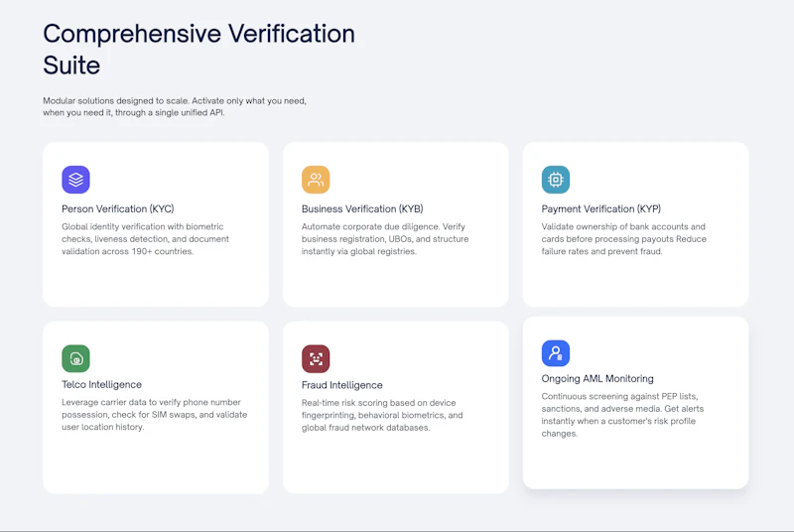Select the Telco Intelligence card title
Image resolution: width=794 pixels, height=532 pixels.
[x=102, y=384]
